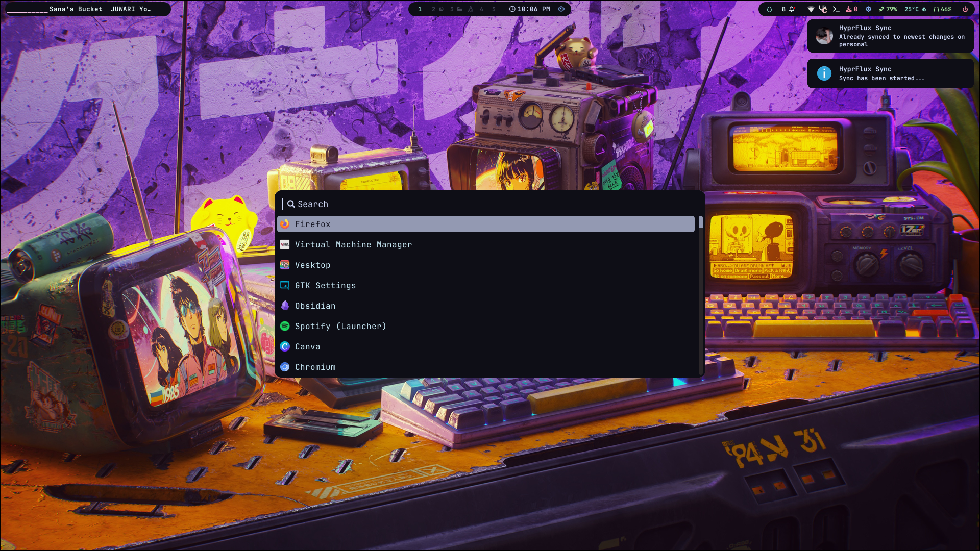The height and width of the screenshot is (551, 980).
Task: Launch Canva from the list
Action: pos(485,346)
